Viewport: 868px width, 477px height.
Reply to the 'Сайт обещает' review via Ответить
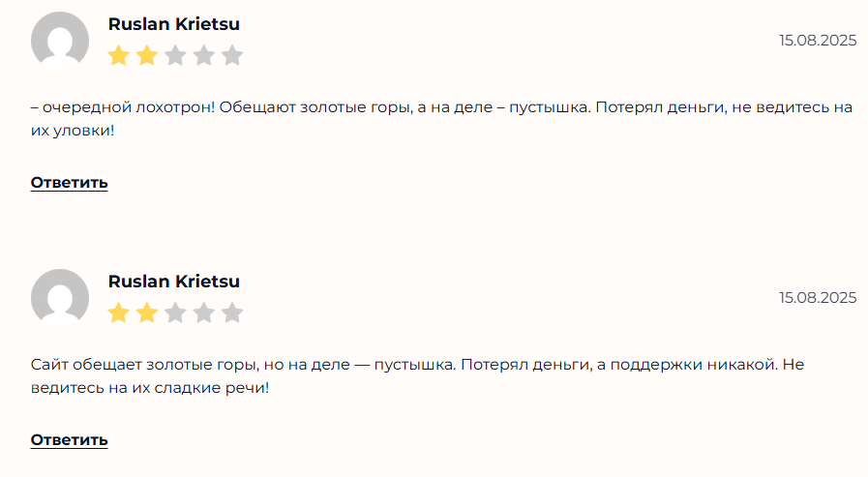click(x=70, y=440)
